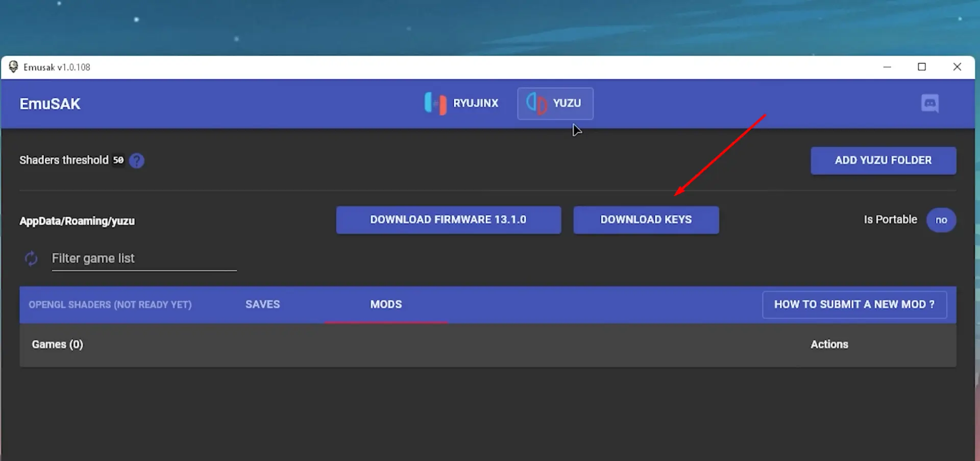Open the Saves tab

pos(262,305)
